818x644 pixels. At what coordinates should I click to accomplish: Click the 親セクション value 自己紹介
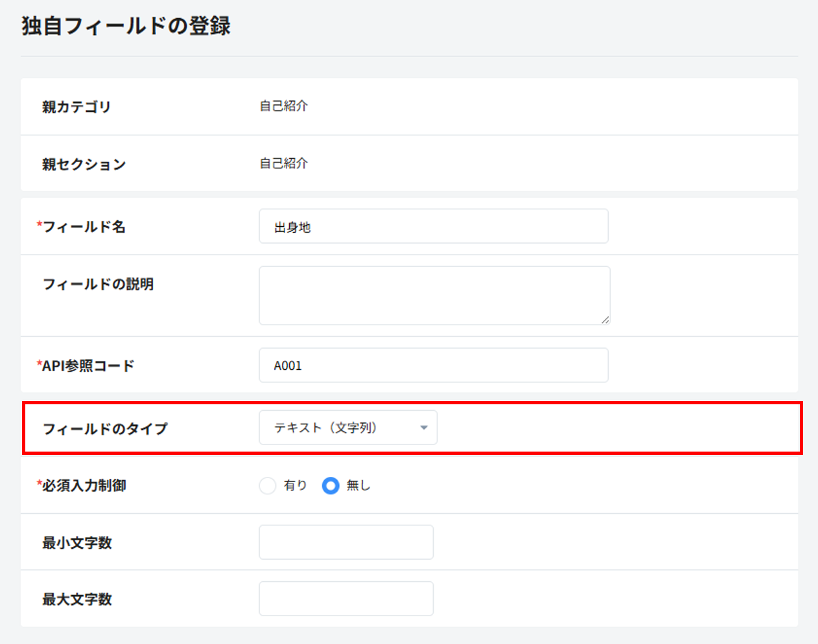pyautogui.click(x=284, y=163)
